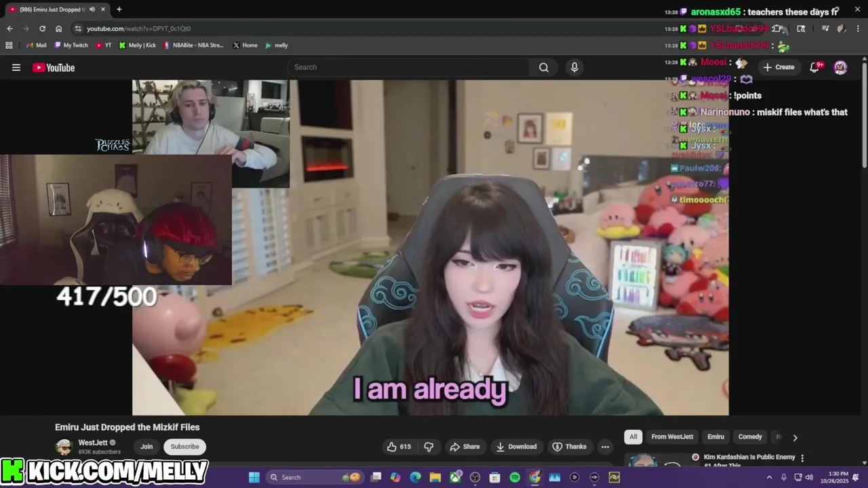Send Thanks to the creator
This screenshot has width=868, height=488.
[x=569, y=447]
